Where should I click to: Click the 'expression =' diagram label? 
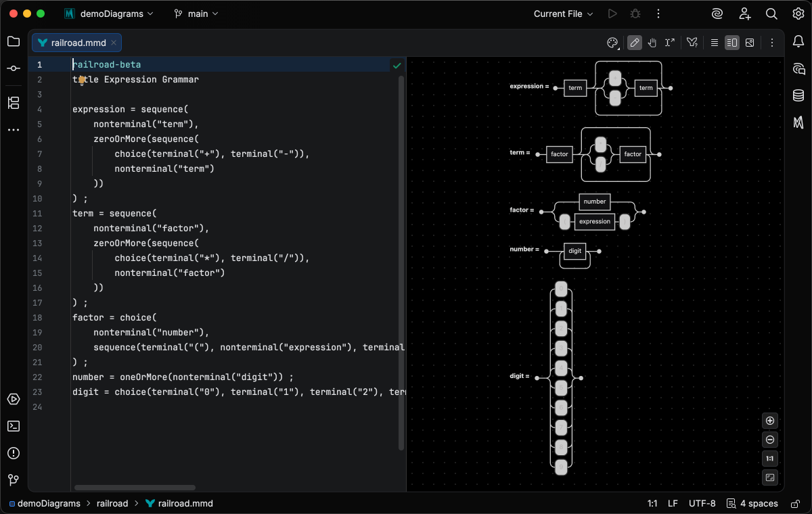coord(529,87)
